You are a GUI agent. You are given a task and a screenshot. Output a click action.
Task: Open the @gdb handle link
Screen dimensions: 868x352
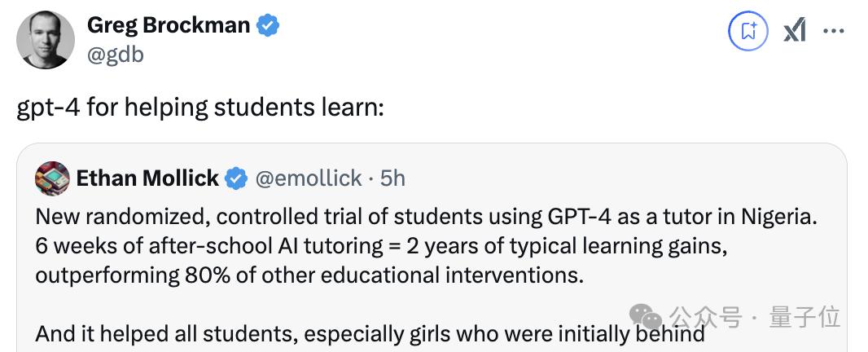(x=116, y=55)
